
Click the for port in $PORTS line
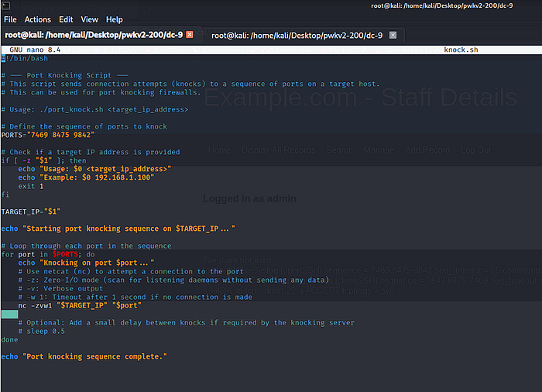(48, 254)
